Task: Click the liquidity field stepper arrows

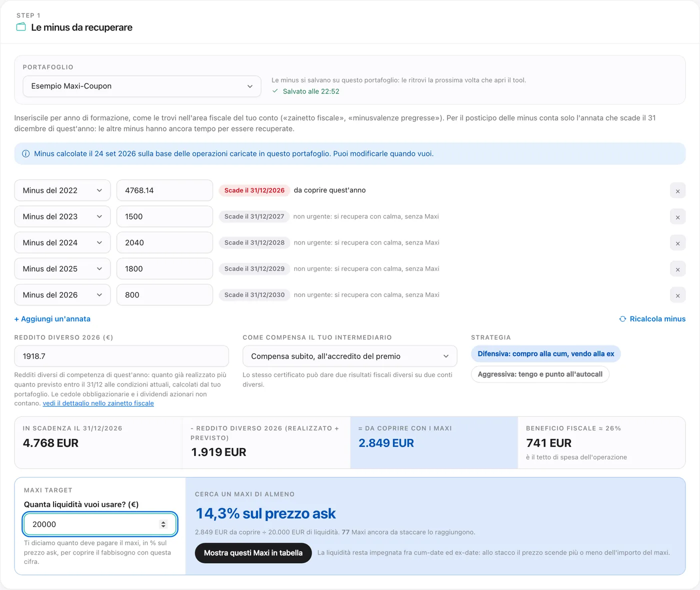Action: tap(163, 524)
